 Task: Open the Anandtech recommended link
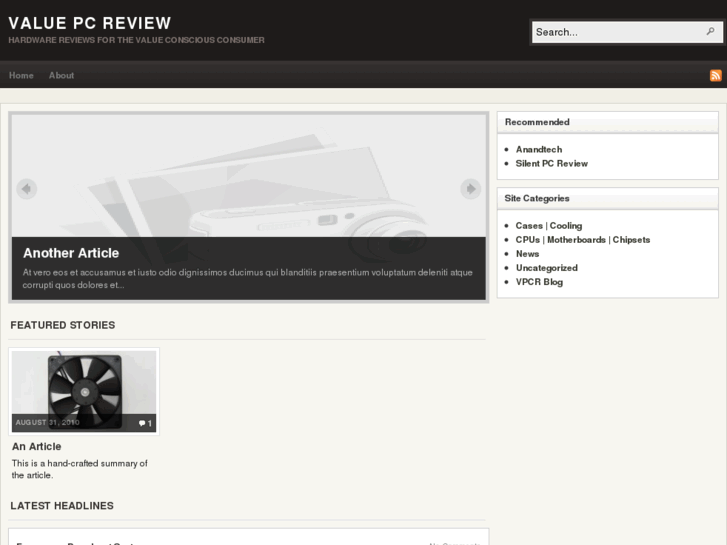point(539,149)
